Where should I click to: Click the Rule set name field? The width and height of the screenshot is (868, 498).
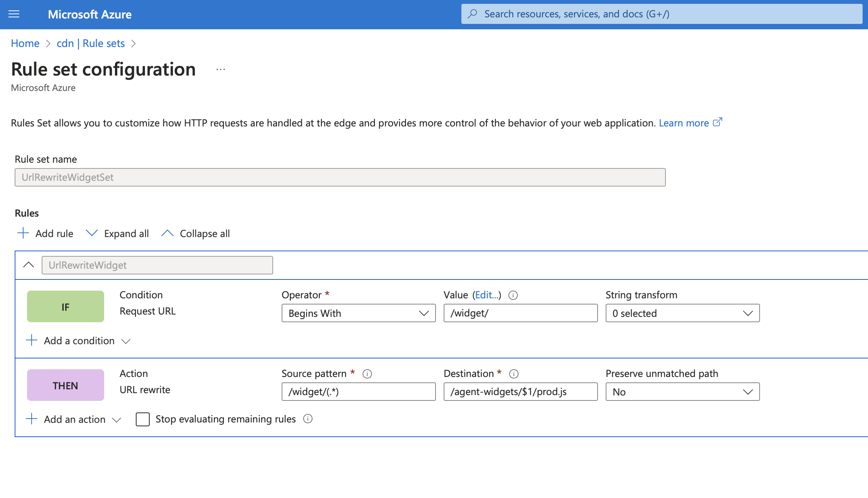pos(340,177)
